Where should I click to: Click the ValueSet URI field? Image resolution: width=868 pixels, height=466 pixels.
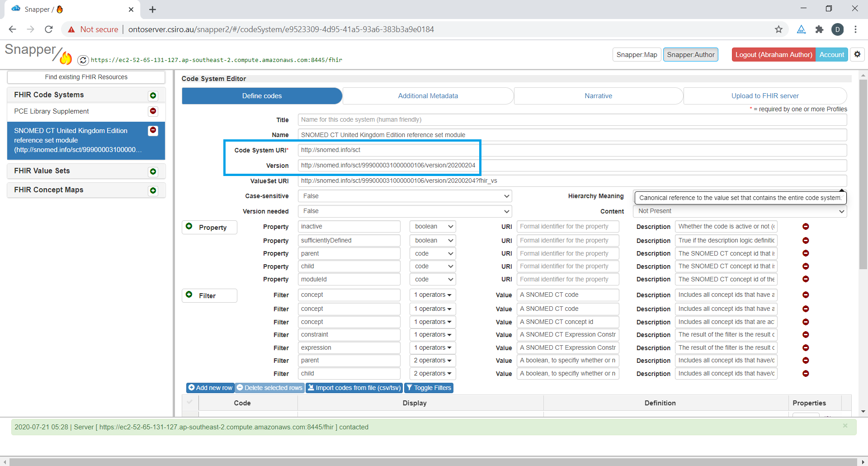tap(572, 181)
